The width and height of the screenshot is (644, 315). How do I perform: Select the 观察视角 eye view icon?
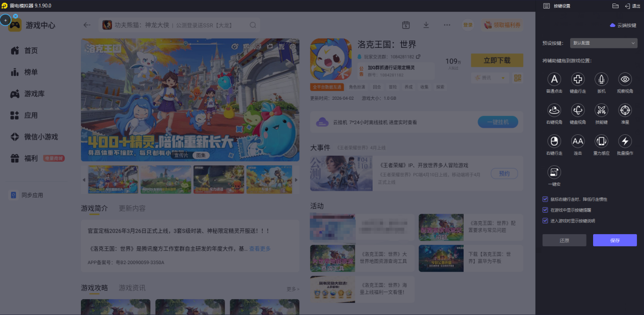[x=625, y=79]
